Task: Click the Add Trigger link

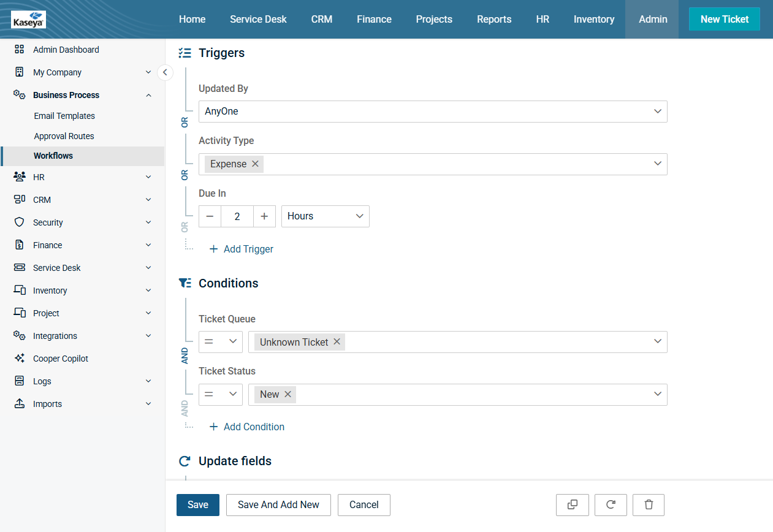Action: tap(242, 249)
